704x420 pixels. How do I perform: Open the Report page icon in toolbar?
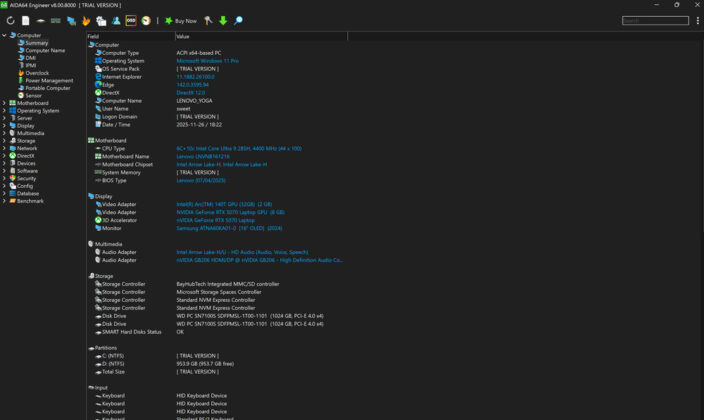point(26,21)
